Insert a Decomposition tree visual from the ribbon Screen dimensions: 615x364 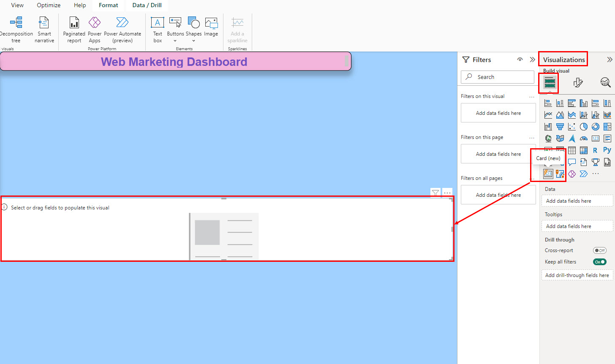pos(16,30)
